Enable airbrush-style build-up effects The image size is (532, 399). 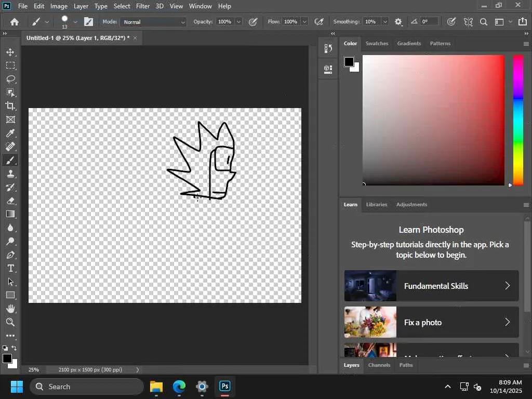pyautogui.click(x=319, y=22)
